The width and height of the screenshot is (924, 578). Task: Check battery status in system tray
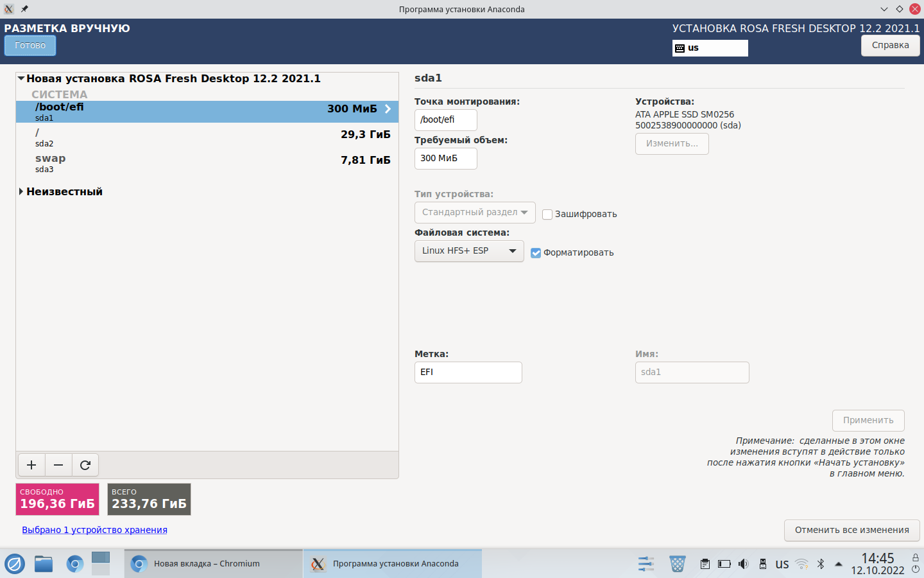pos(724,564)
